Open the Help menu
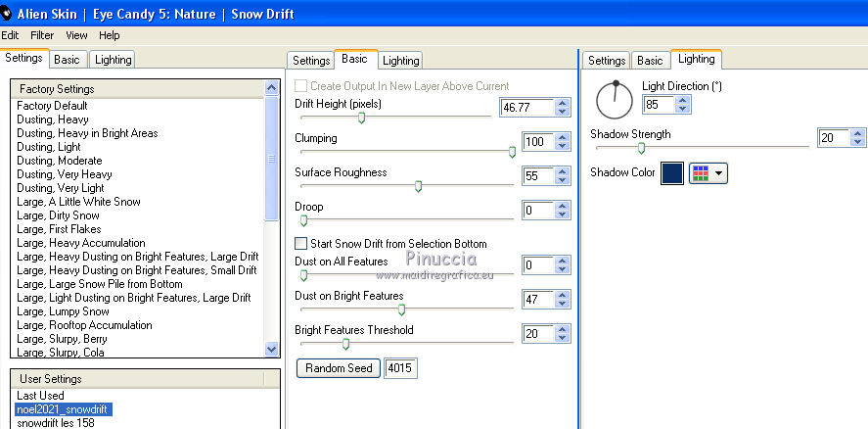 [x=109, y=35]
